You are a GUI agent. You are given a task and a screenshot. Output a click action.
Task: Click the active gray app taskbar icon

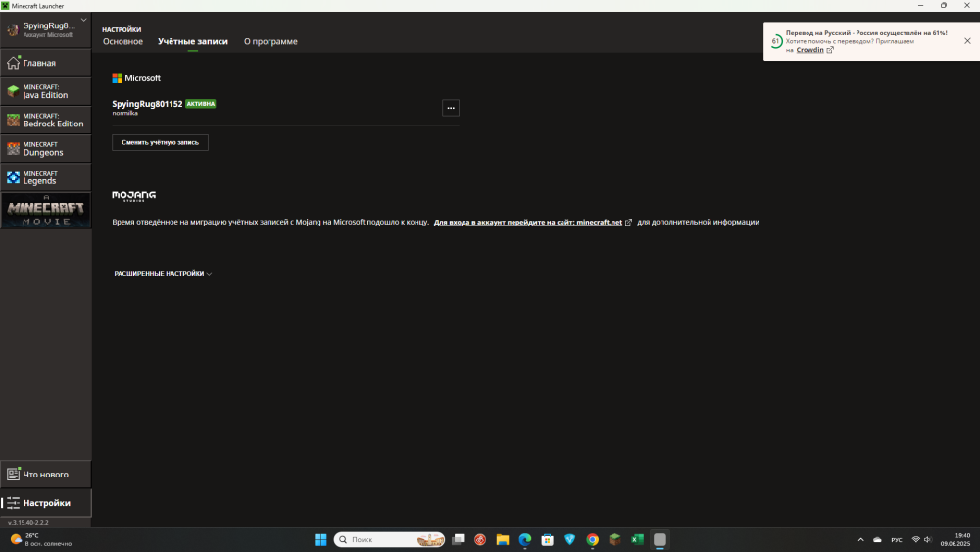(x=660, y=540)
